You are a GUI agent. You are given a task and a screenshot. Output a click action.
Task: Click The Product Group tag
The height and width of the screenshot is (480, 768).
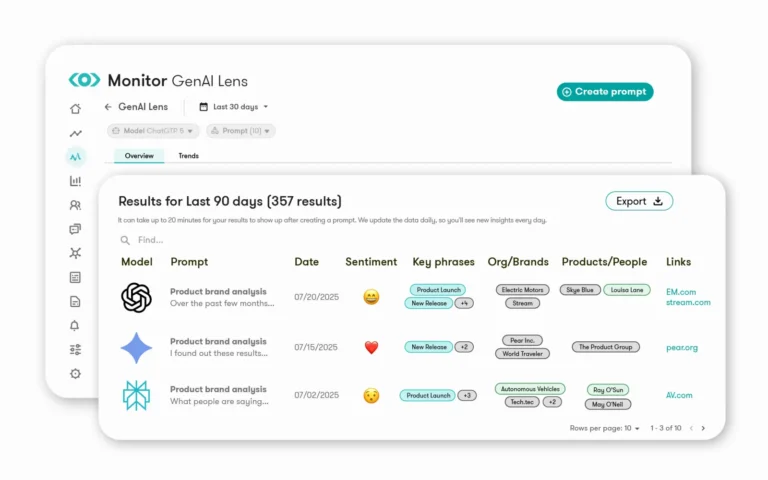606,347
